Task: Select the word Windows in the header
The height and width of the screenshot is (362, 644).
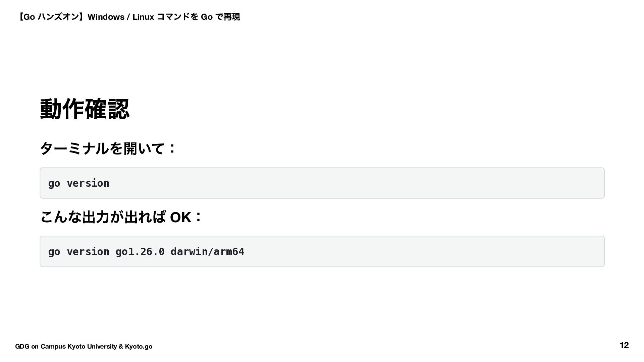Action: click(x=106, y=17)
